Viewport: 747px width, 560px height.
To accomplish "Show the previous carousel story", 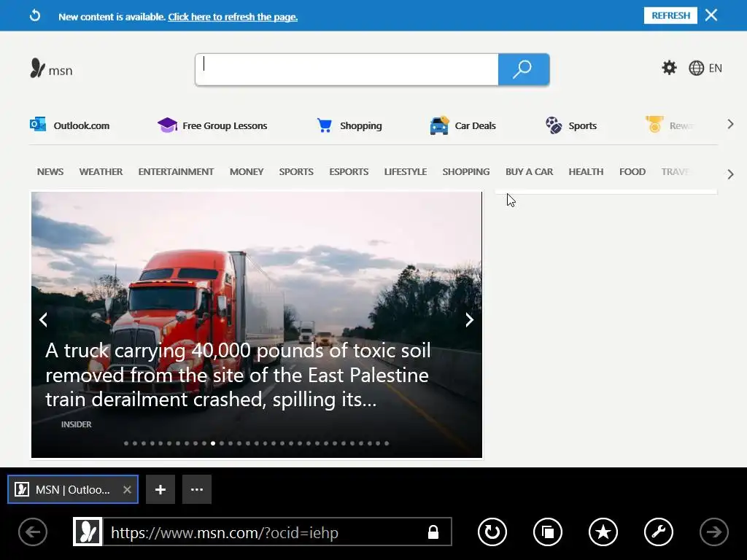I will coord(43,319).
